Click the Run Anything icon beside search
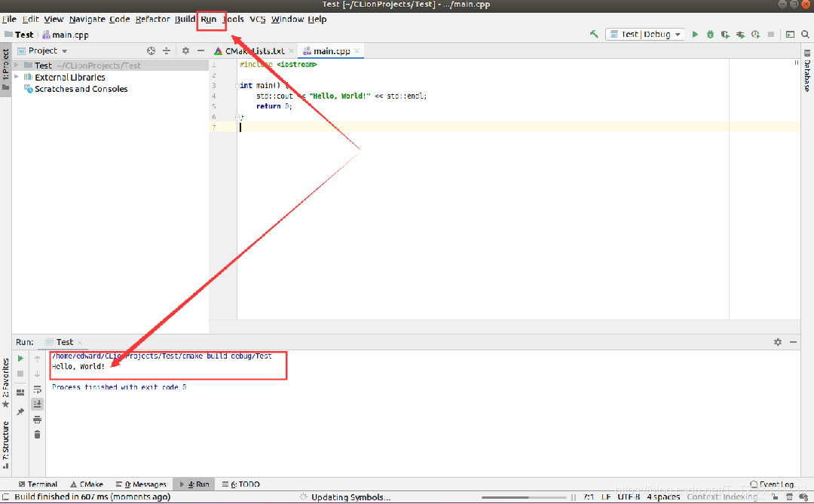Image resolution: width=814 pixels, height=504 pixels. (x=790, y=34)
